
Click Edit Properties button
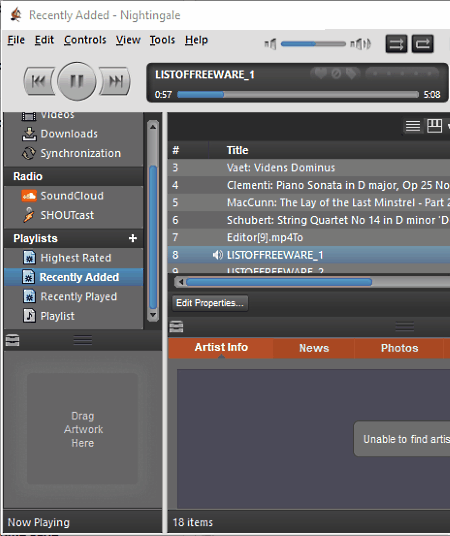click(x=210, y=303)
